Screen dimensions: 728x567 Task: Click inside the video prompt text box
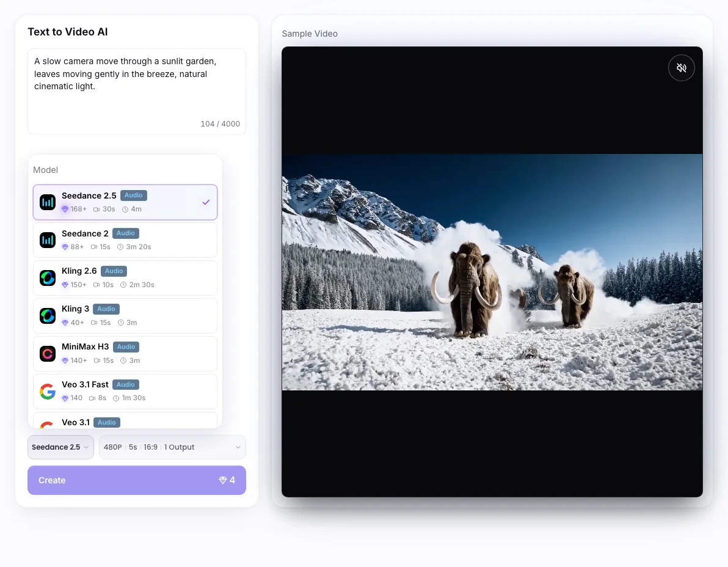[x=137, y=92]
